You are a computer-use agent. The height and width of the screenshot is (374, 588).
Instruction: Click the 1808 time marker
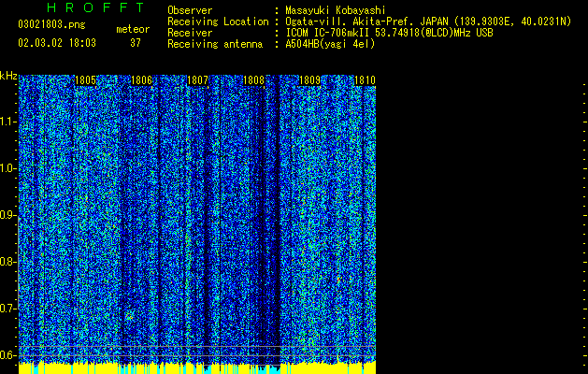pos(254,80)
